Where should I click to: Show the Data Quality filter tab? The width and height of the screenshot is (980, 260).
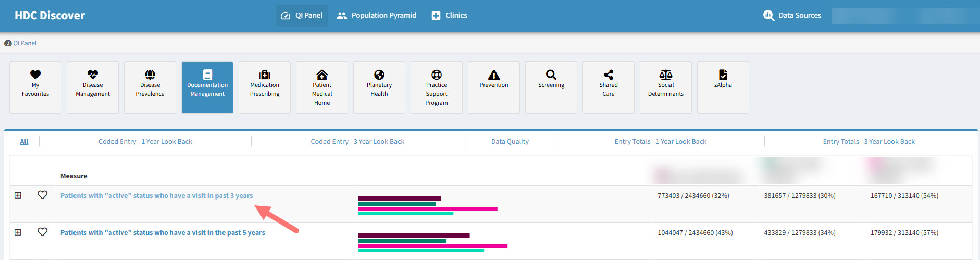510,142
